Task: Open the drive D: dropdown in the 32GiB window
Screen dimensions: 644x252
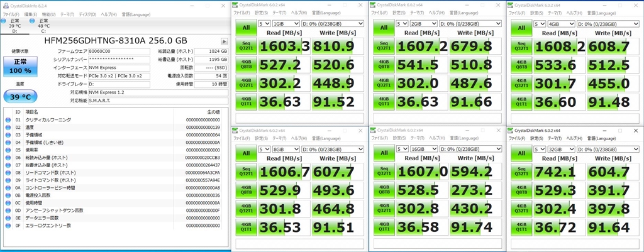Action: [x=608, y=150]
